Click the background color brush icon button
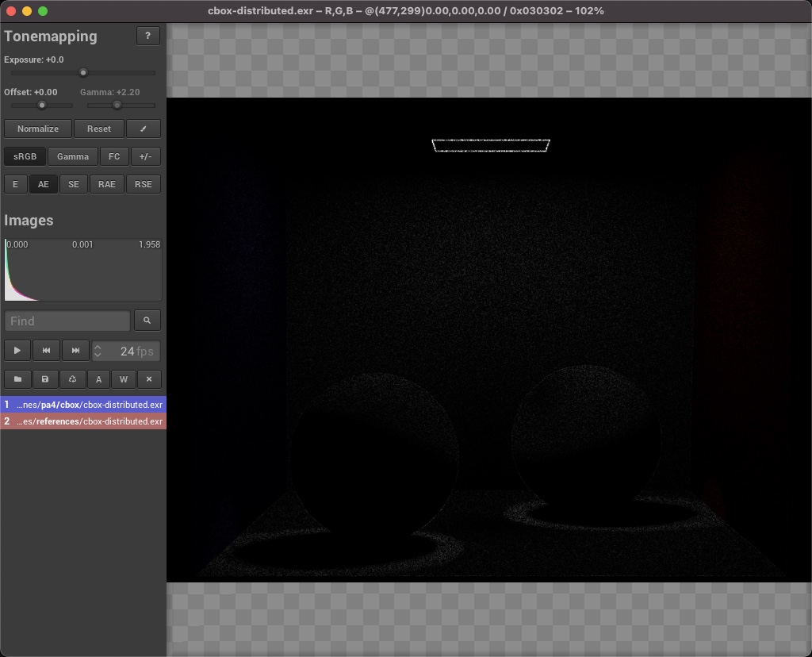Image resolution: width=812 pixels, height=657 pixels. pyautogui.click(x=144, y=129)
